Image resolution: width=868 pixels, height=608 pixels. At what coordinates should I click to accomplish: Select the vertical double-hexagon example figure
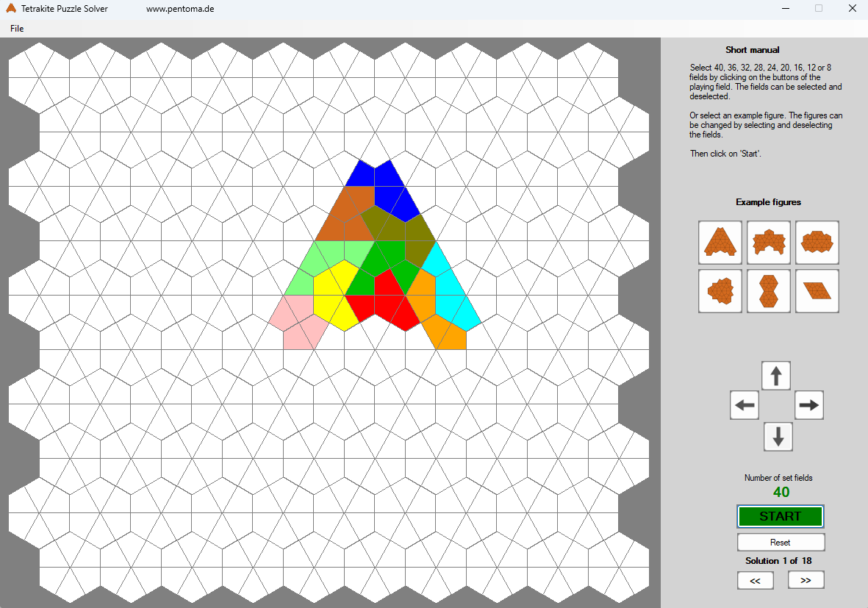[769, 290]
